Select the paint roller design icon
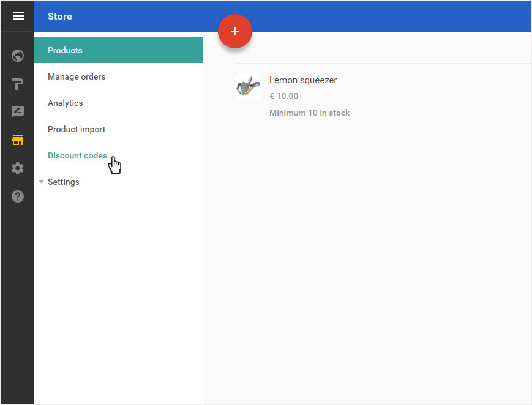The image size is (532, 405). (18, 83)
